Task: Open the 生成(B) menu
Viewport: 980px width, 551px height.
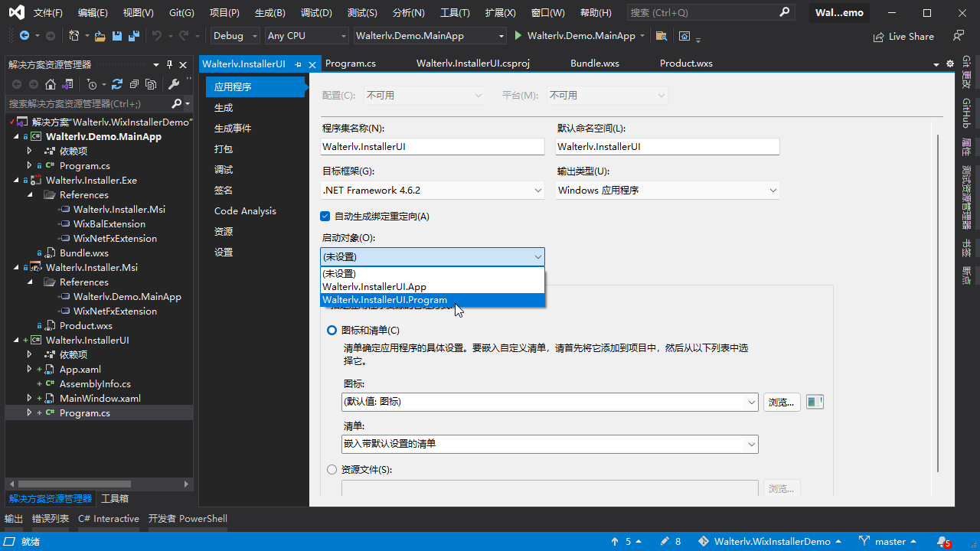Action: [x=269, y=13]
